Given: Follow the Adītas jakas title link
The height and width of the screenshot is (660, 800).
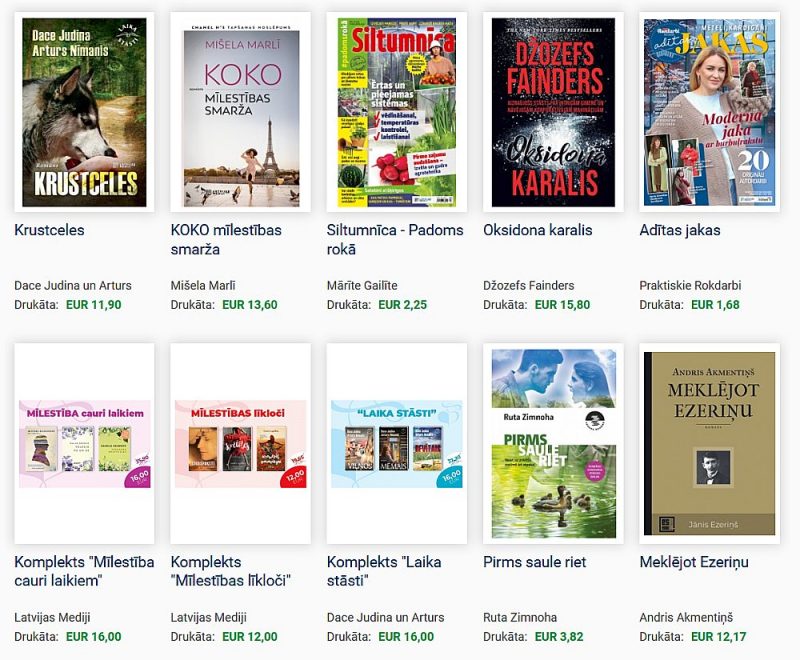Looking at the screenshot, I should coord(680,230).
